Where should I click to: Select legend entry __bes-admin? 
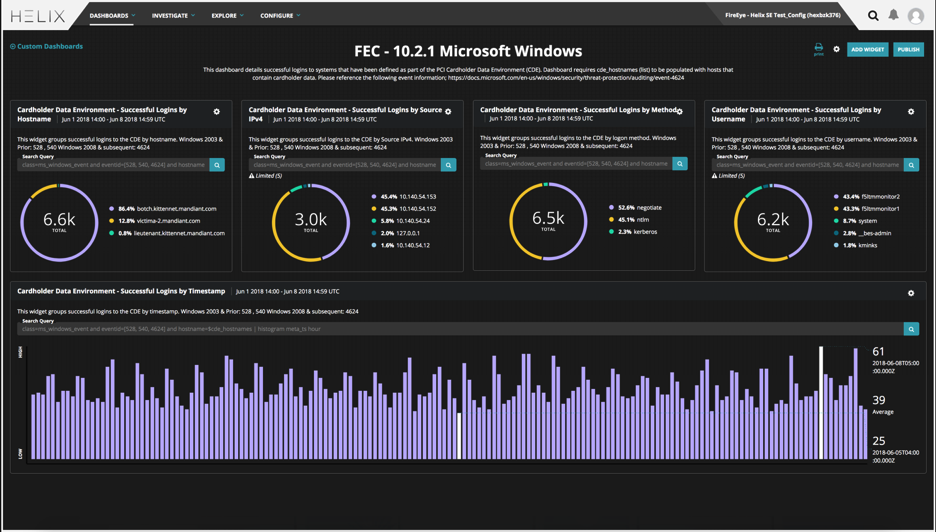coord(863,233)
